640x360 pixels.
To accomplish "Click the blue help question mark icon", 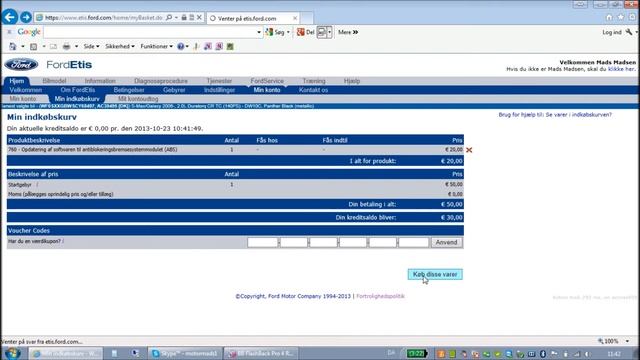I will tap(180, 47).
